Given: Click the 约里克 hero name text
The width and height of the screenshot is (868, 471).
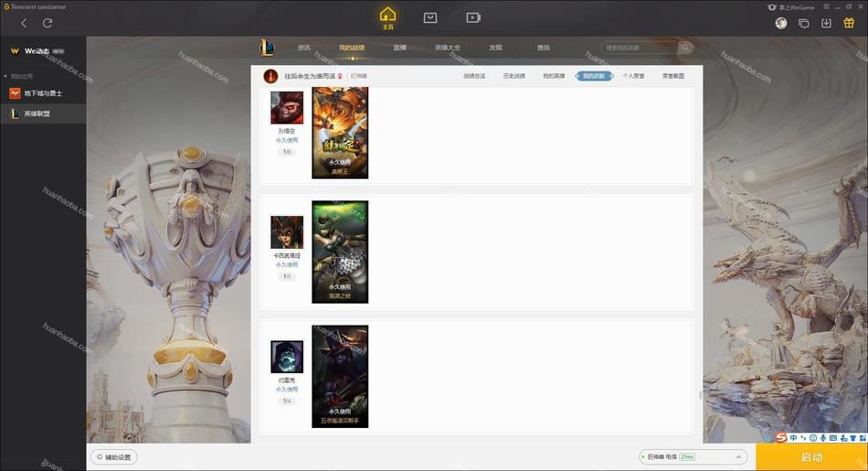Looking at the screenshot, I should pos(287,380).
